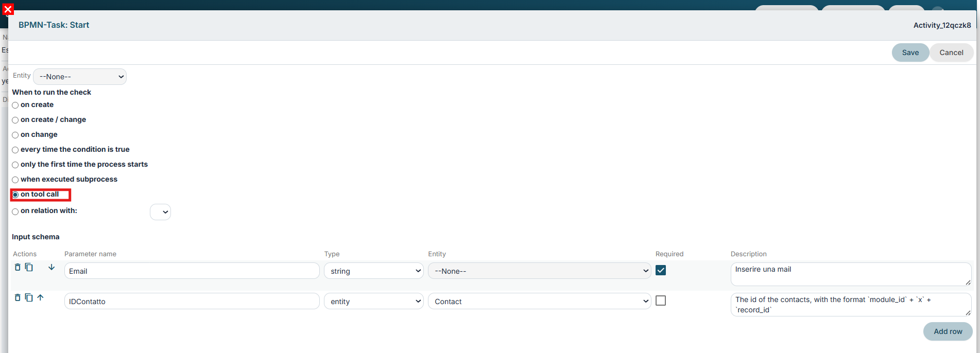Image resolution: width=980 pixels, height=353 pixels.
Task: Save the BPMN task settings
Action: (910, 52)
